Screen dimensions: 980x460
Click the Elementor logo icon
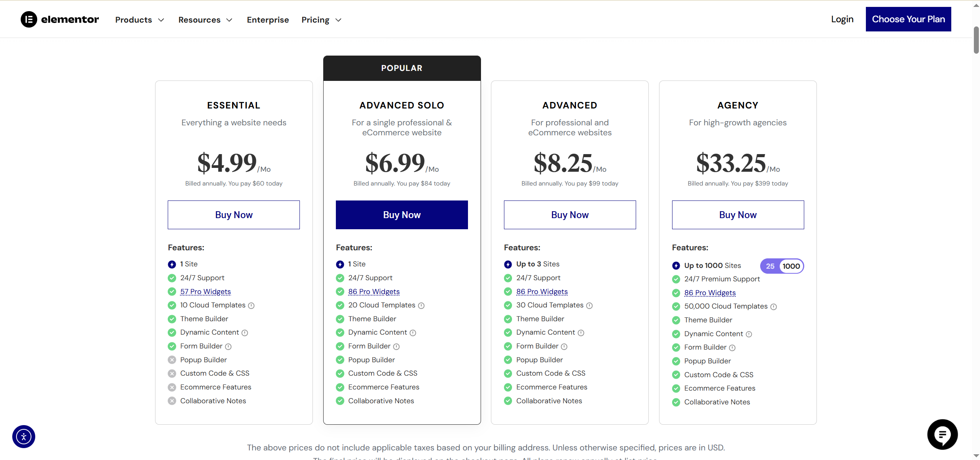[29, 20]
